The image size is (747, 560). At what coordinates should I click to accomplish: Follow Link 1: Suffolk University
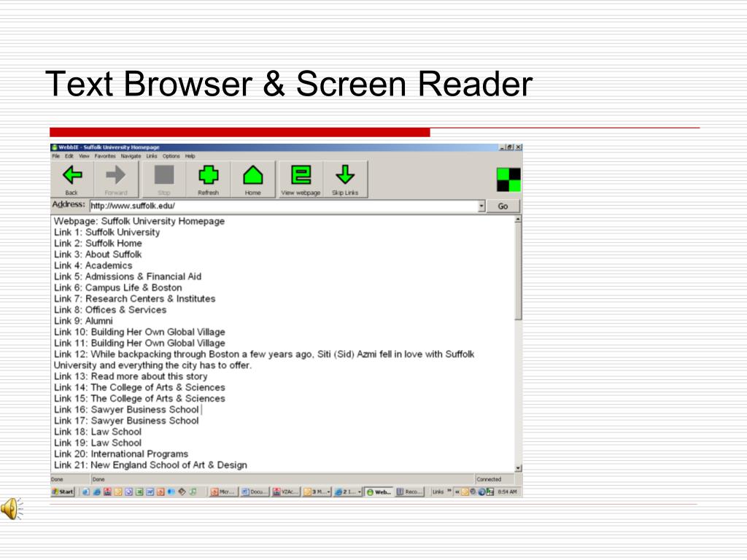[x=107, y=233]
